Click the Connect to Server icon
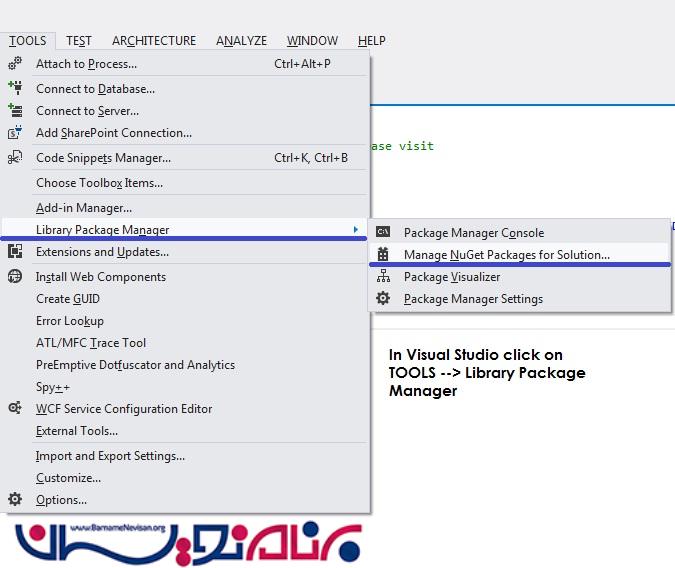The width and height of the screenshot is (675, 568). [15, 111]
